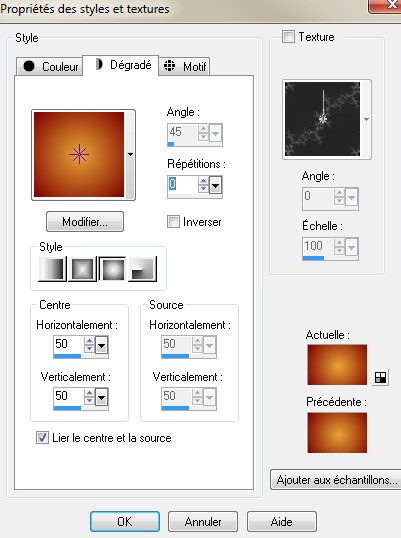This screenshot has width=401, height=538.
Task: Click the Centre Verticalement value field
Action: pos(68,396)
